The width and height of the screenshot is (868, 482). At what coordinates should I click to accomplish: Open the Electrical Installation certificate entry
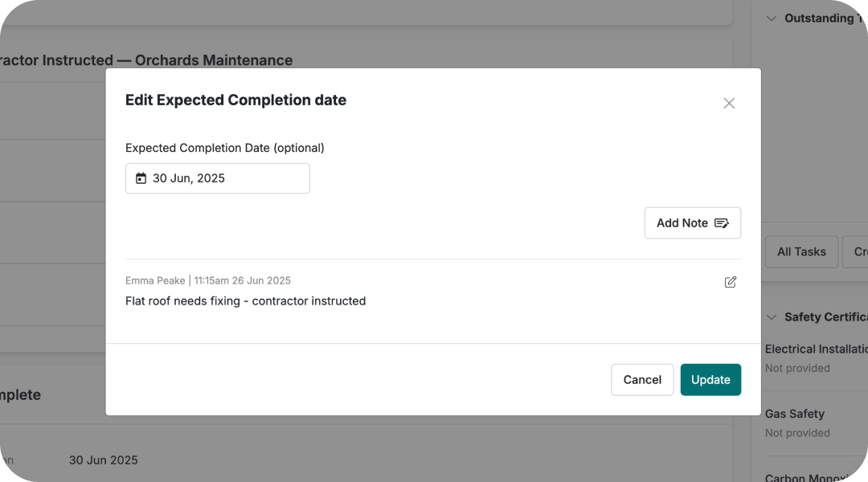tap(816, 349)
